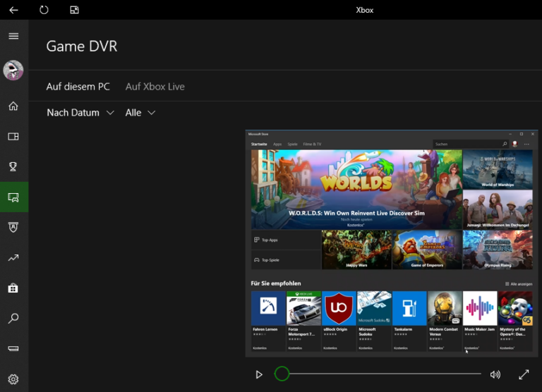Go to Home in the sidebar
This screenshot has width=542, height=392.
tap(14, 106)
